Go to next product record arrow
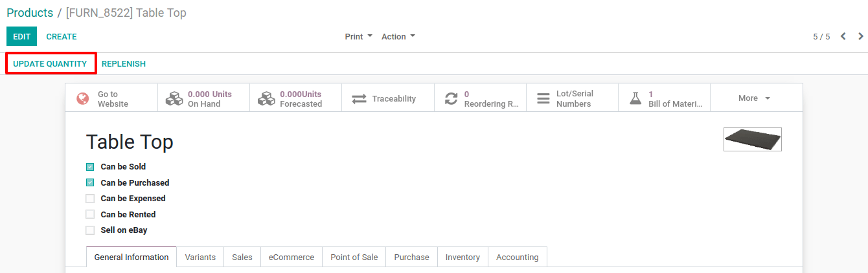 861,37
